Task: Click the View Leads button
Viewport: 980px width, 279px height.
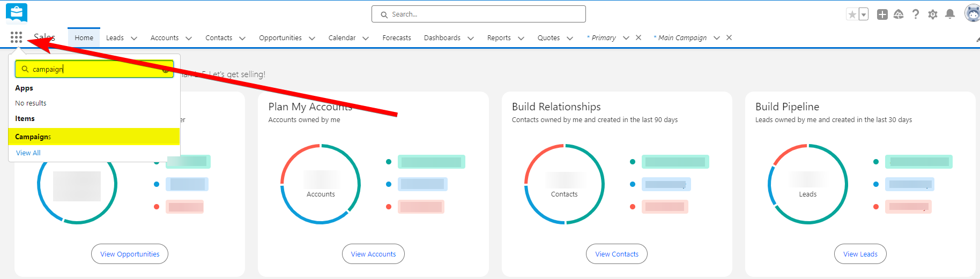Action: (860, 254)
